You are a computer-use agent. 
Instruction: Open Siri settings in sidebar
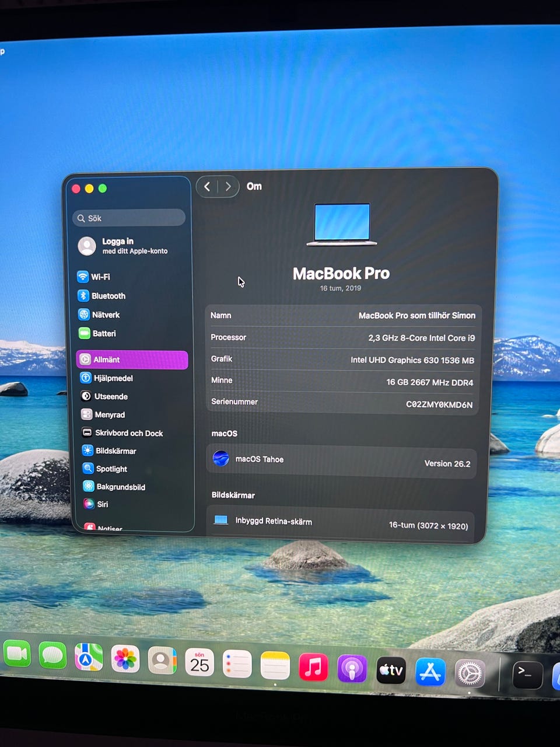(x=102, y=504)
